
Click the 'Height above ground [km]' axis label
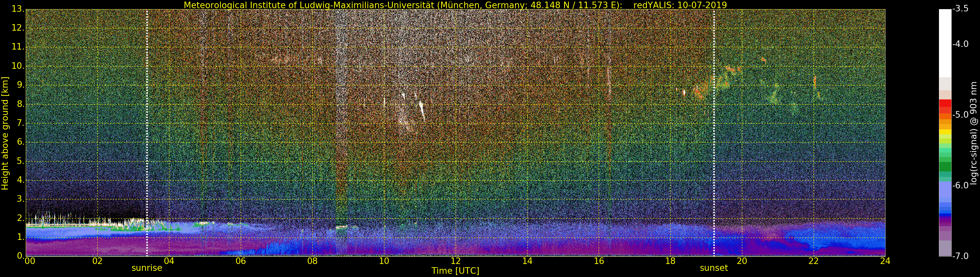[5, 133]
